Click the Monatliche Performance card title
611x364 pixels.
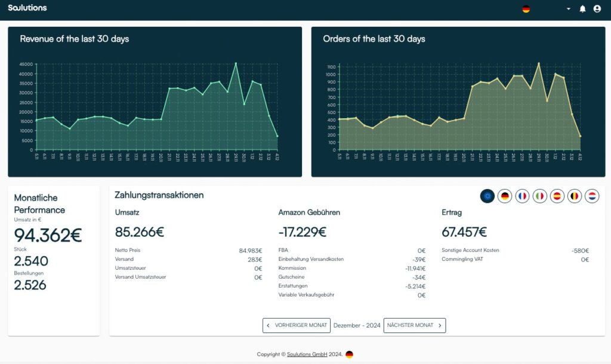click(x=39, y=203)
